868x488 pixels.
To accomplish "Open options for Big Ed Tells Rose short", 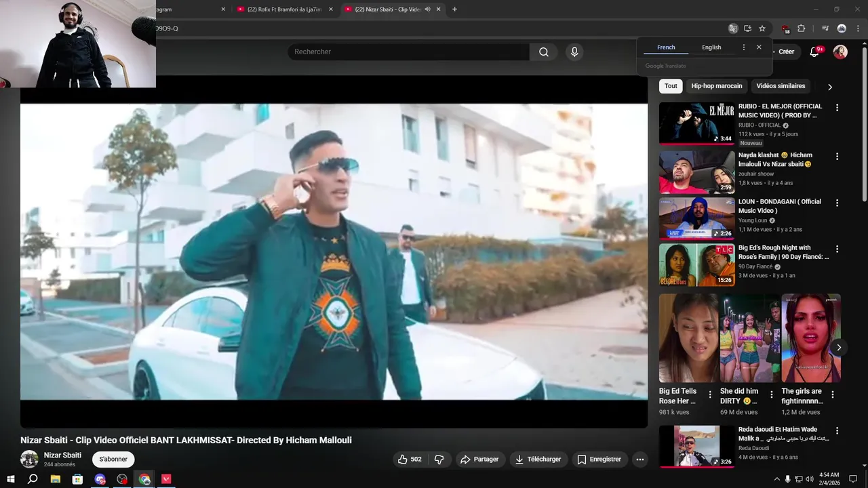I will pyautogui.click(x=710, y=394).
